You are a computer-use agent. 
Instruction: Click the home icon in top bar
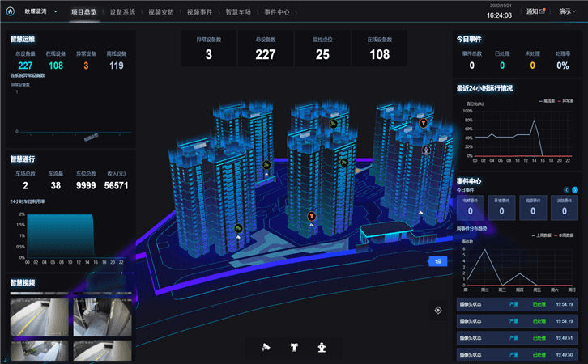(11, 11)
